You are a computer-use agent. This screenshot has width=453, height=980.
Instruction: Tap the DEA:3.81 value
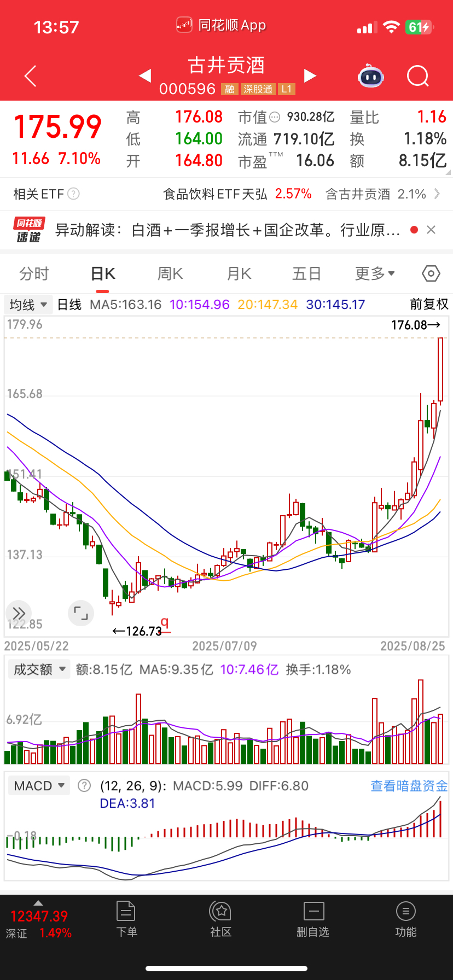coord(127,803)
